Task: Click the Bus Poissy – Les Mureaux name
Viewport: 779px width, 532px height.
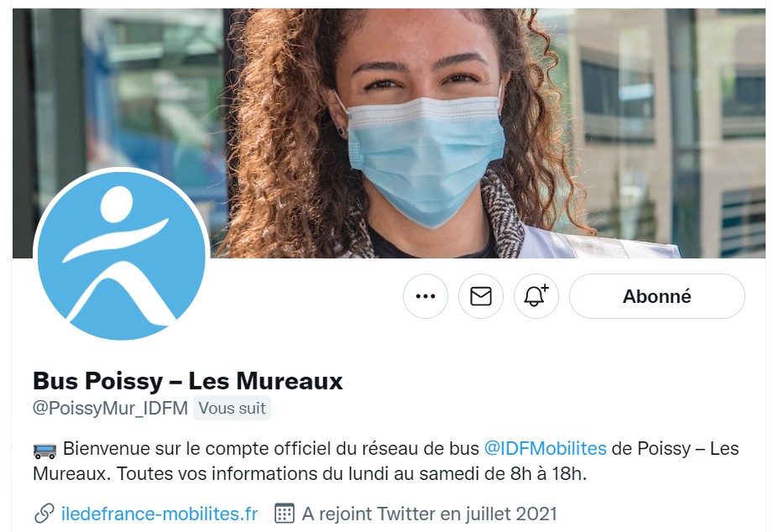Action: [x=188, y=381]
